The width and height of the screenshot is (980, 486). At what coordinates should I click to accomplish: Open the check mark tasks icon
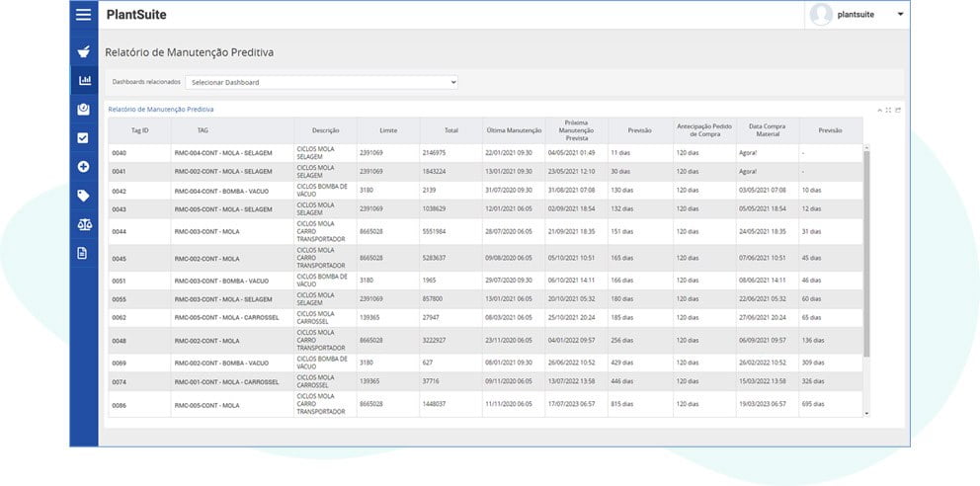[x=83, y=138]
